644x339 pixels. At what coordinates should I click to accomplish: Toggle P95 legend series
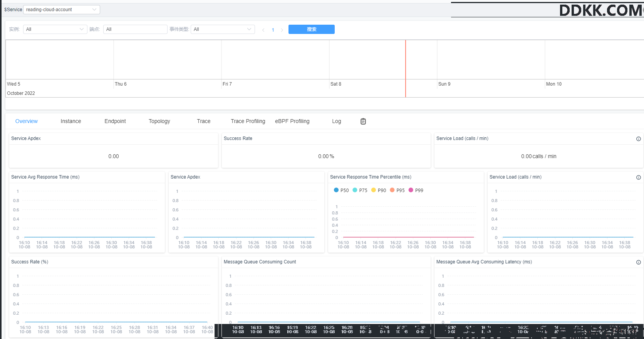coord(397,190)
